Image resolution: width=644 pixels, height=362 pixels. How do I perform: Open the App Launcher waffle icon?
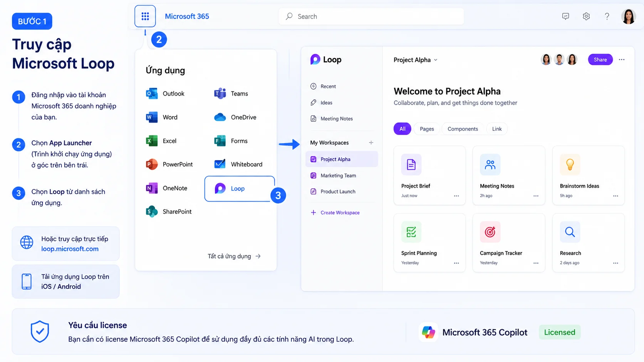click(145, 16)
